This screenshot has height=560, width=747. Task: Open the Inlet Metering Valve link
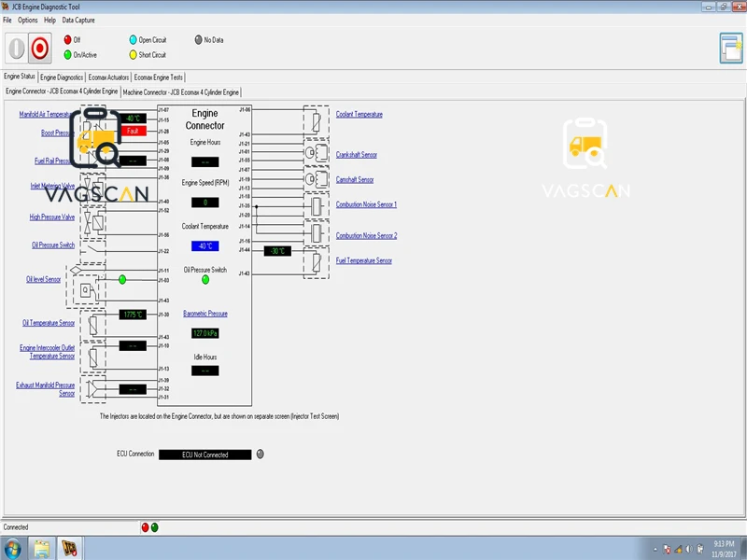tap(52, 186)
